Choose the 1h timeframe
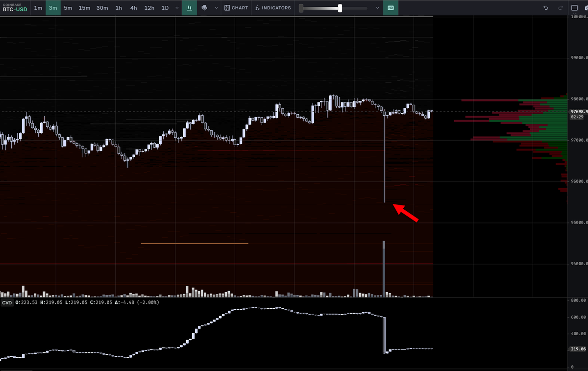Viewport: 588px width, 371px height. tap(119, 8)
